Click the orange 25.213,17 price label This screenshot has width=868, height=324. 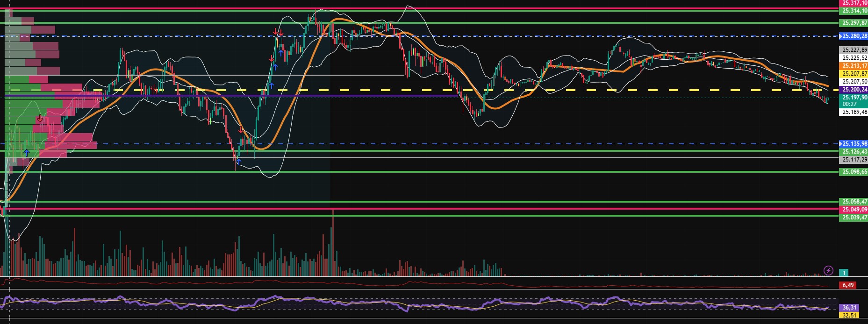pyautogui.click(x=854, y=66)
